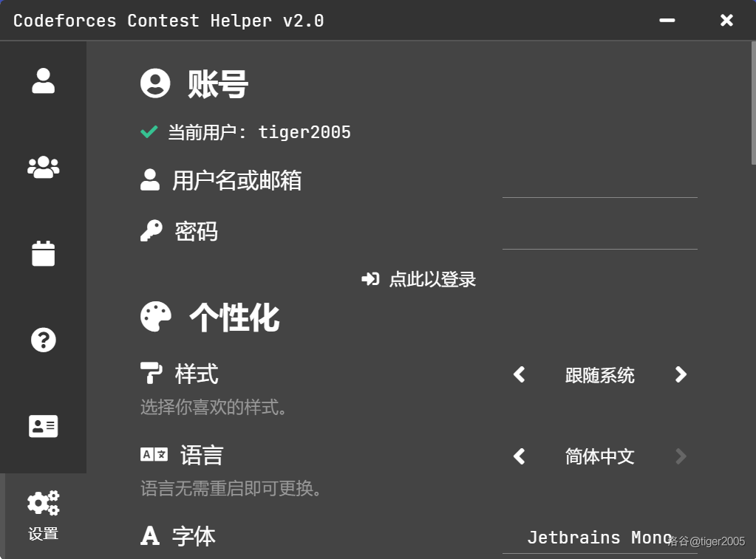The image size is (756, 559).
Task: Minimize the Codeforces Contest Helper window
Action: click(667, 21)
